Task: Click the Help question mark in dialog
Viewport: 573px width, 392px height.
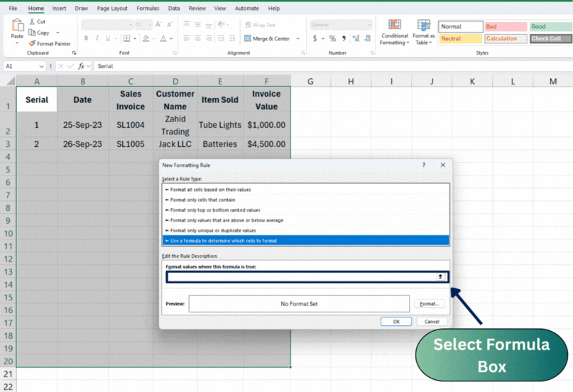Action: coord(424,165)
